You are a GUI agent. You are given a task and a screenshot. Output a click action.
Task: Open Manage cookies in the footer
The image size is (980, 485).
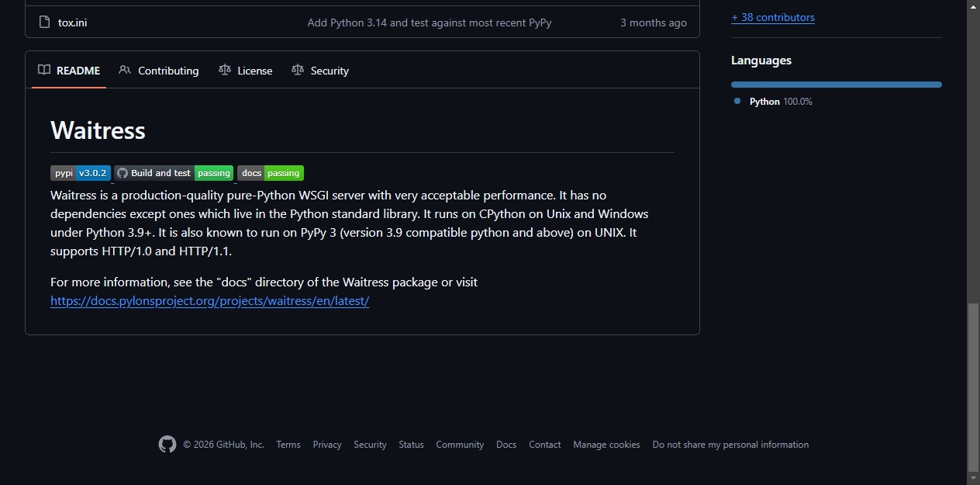pyautogui.click(x=606, y=445)
